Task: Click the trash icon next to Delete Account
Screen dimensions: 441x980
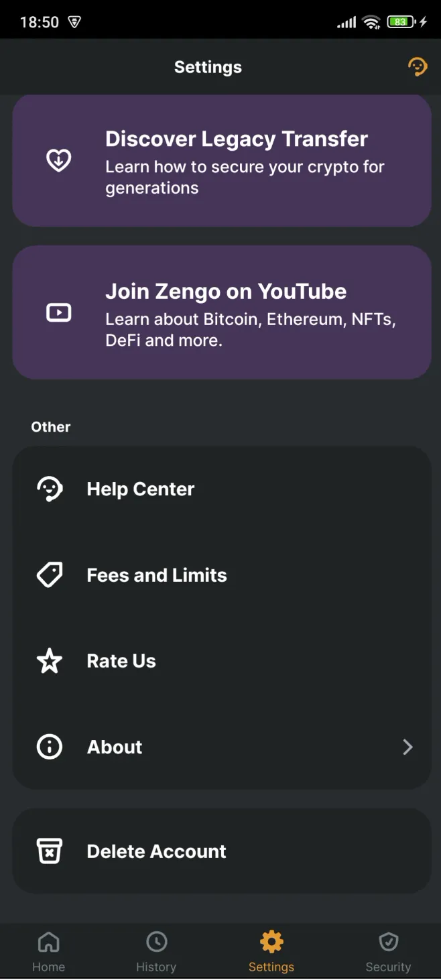Action: (x=49, y=851)
